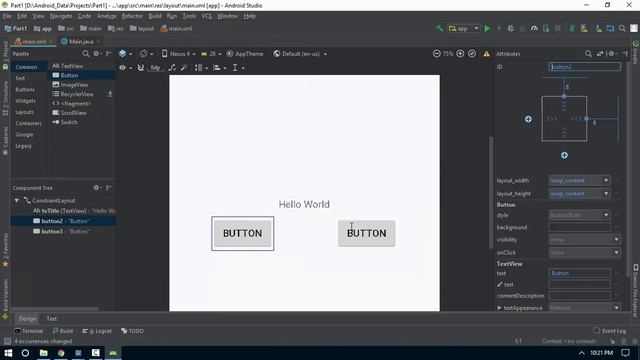The width and height of the screenshot is (640, 360).
Task: Open the Event Log panel
Action: coord(610,331)
